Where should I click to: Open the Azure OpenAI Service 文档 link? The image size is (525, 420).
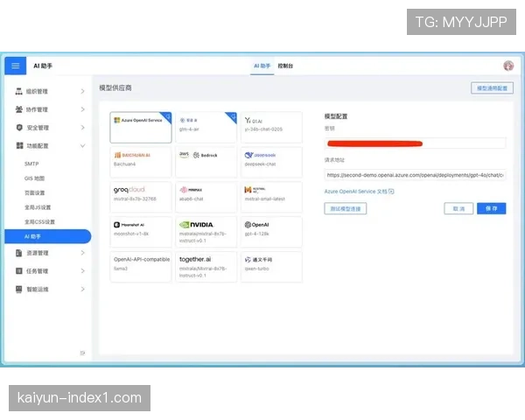[x=359, y=192]
